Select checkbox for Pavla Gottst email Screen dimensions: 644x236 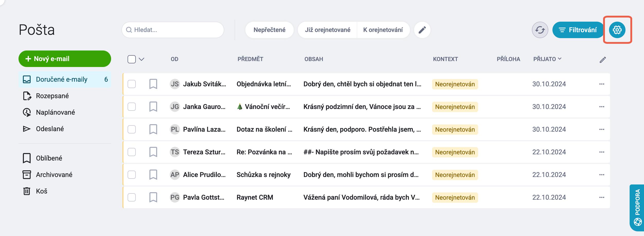pos(132,197)
